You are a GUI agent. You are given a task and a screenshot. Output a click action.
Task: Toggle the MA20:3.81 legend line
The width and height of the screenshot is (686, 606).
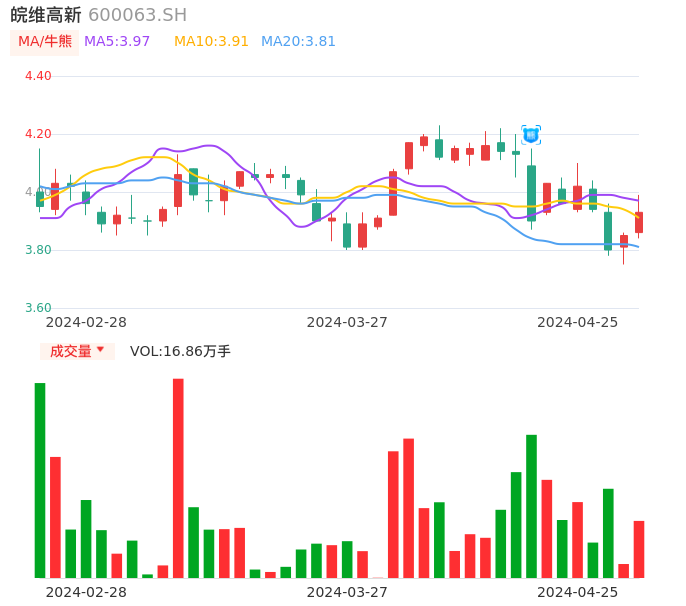pyautogui.click(x=298, y=42)
